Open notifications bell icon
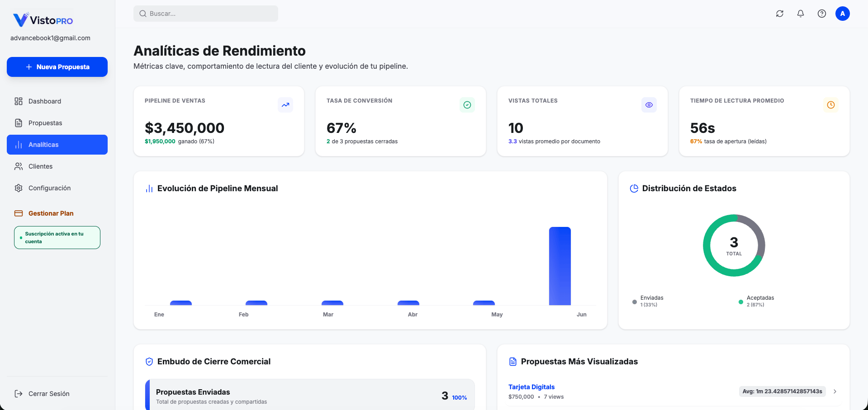Screen dimensions: 868x410 [801, 14]
